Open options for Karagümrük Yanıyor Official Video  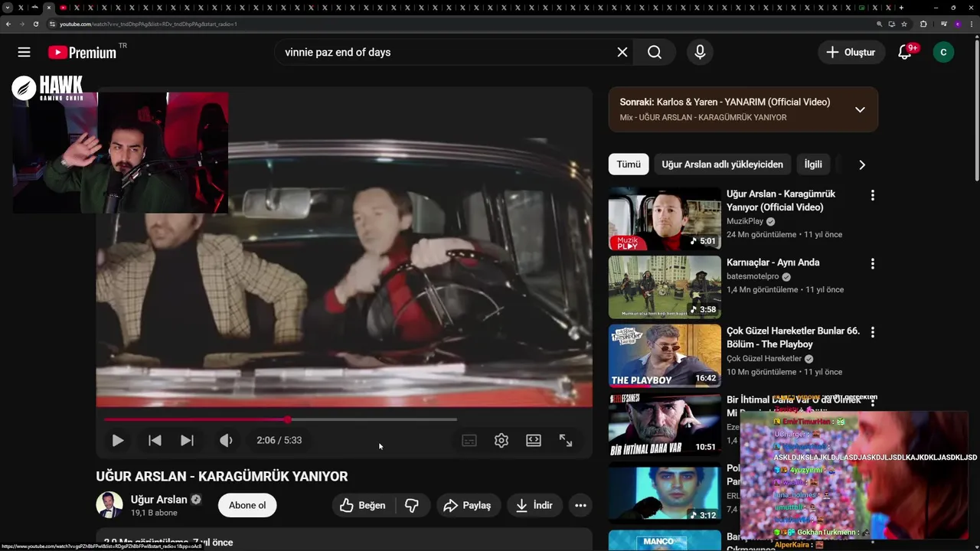pos(872,195)
